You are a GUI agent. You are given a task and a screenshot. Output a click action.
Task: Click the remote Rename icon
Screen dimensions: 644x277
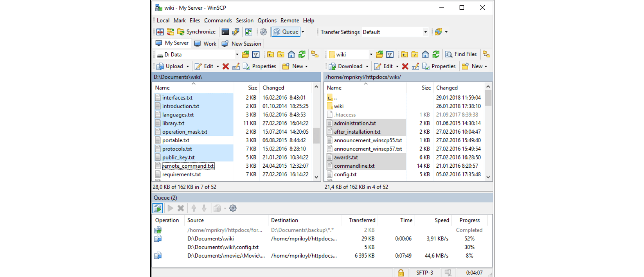(415, 66)
